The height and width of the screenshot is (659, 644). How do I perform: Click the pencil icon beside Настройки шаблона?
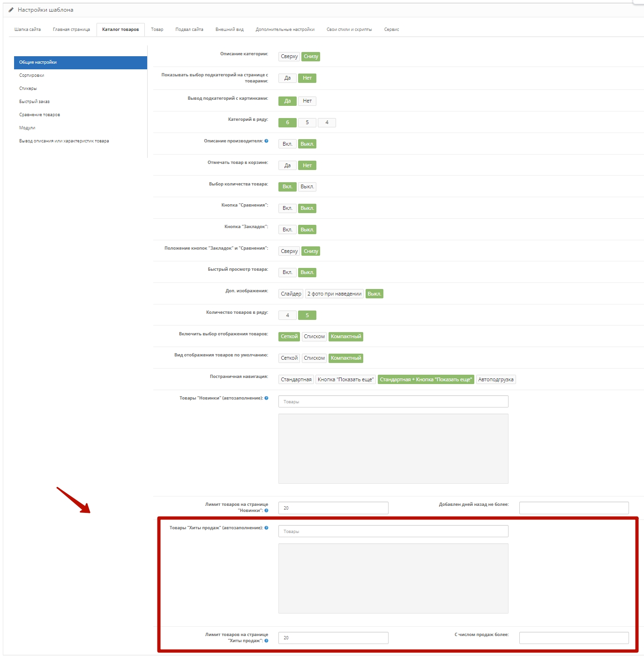coord(11,10)
